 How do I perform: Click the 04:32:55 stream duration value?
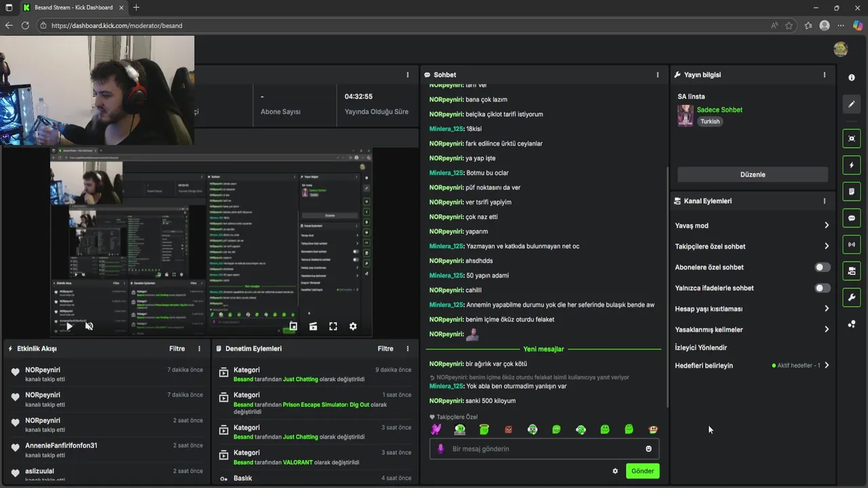[x=358, y=96]
